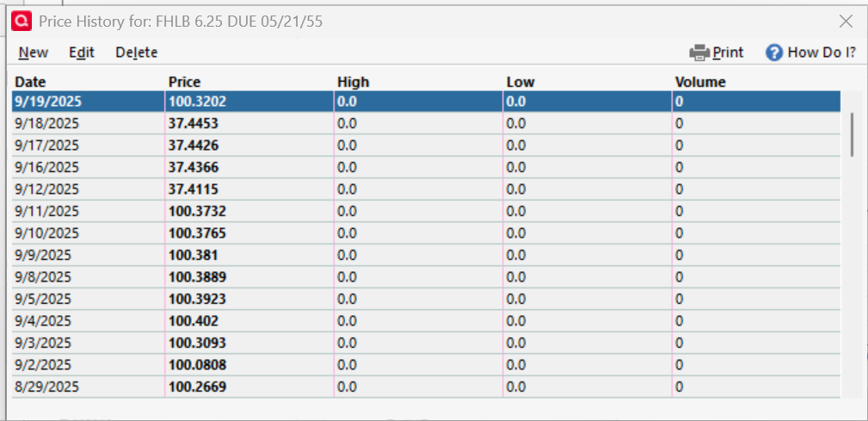This screenshot has width=868, height=421.
Task: Click the Low column header
Action: click(520, 82)
